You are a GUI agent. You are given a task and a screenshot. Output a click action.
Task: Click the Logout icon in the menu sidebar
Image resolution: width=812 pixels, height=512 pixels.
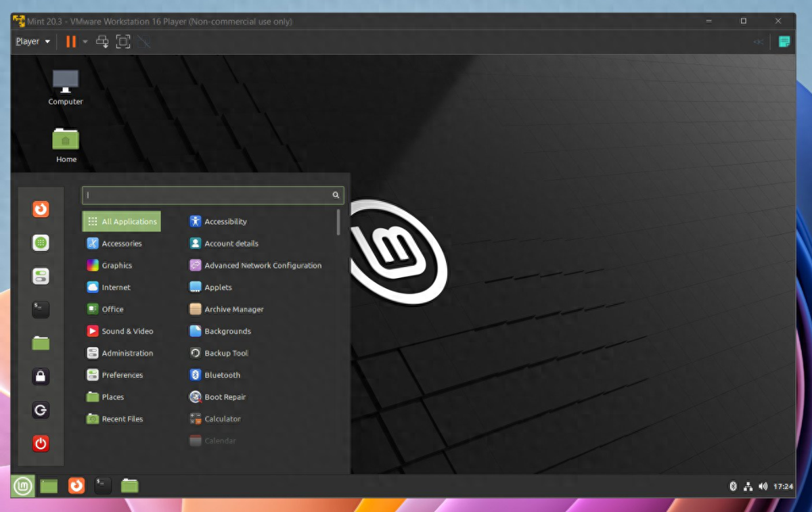click(41, 410)
